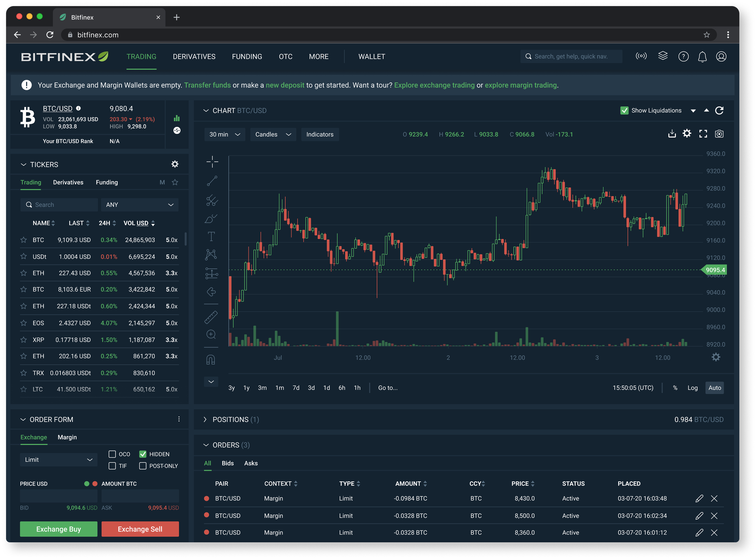Select the pattern drawing tool
The width and height of the screenshot is (756, 559).
pos(211,254)
